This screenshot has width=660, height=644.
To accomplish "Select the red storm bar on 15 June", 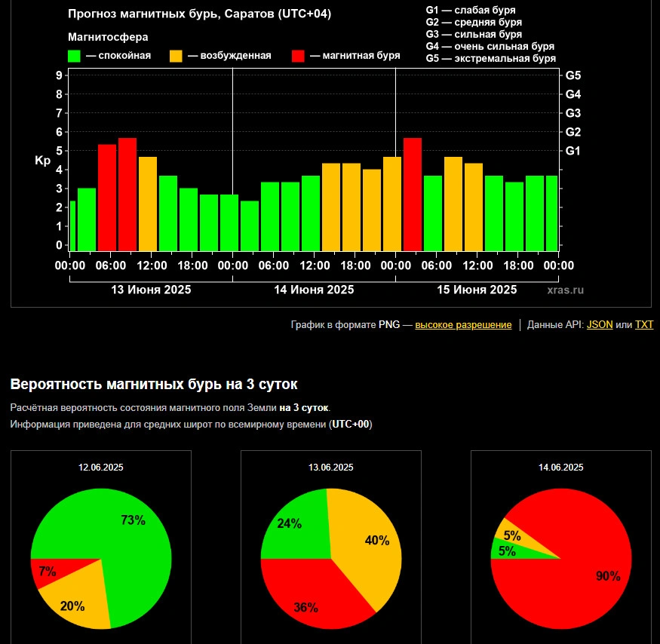I will (412, 195).
